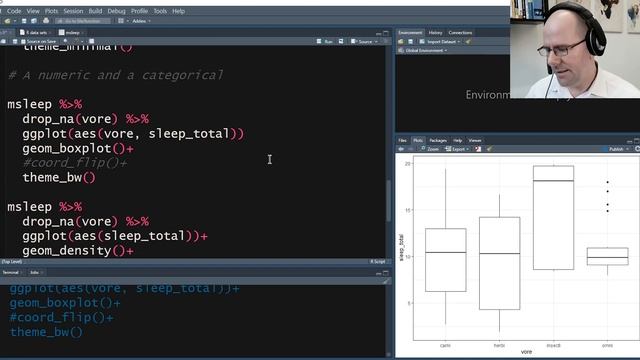Click the Refresh plot icon beside Publish

(x=637, y=149)
